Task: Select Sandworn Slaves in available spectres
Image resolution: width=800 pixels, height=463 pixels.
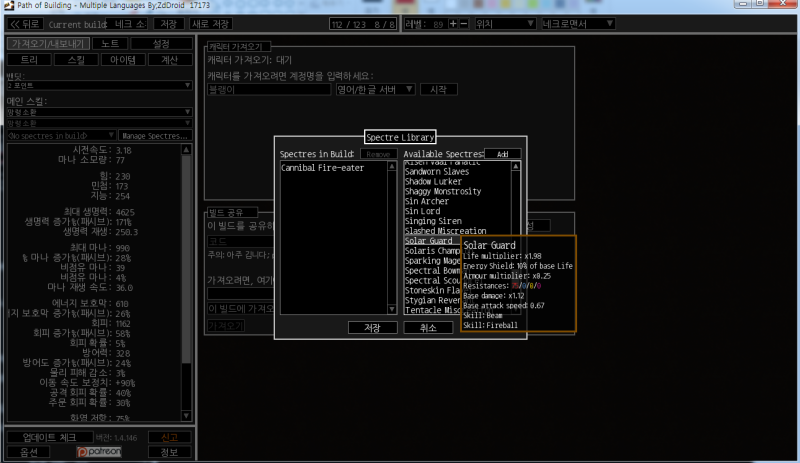Action: click(x=457, y=172)
